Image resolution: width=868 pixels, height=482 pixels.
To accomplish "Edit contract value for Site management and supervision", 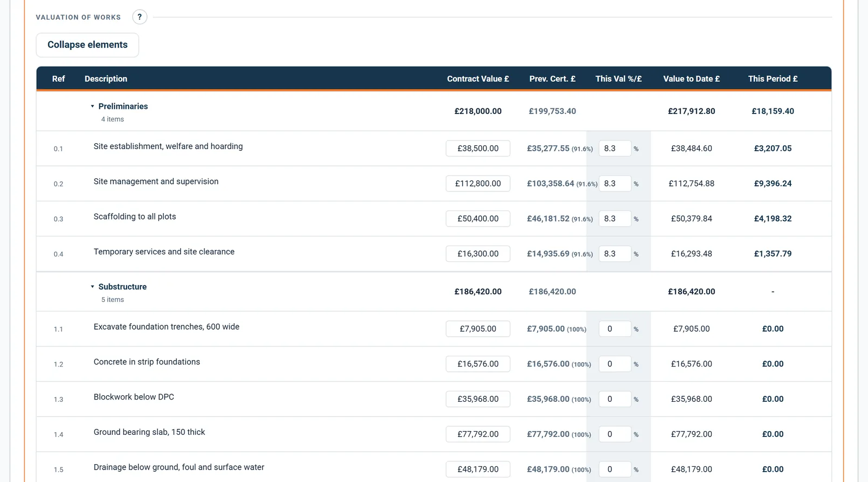I will 478,184.
